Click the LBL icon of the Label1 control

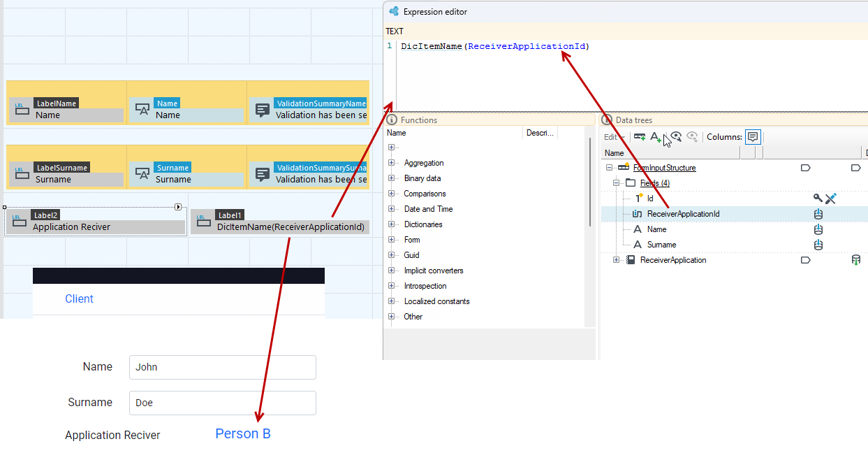[203, 221]
